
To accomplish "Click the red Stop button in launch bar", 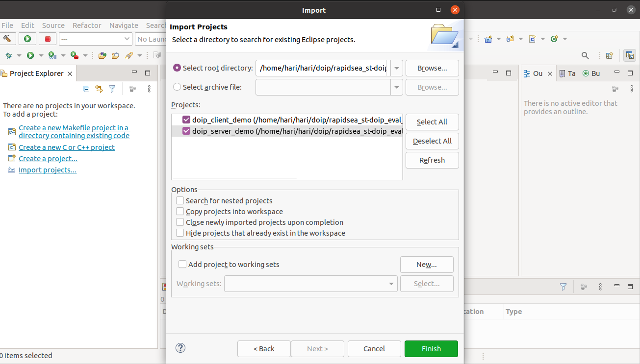I will coord(48,39).
